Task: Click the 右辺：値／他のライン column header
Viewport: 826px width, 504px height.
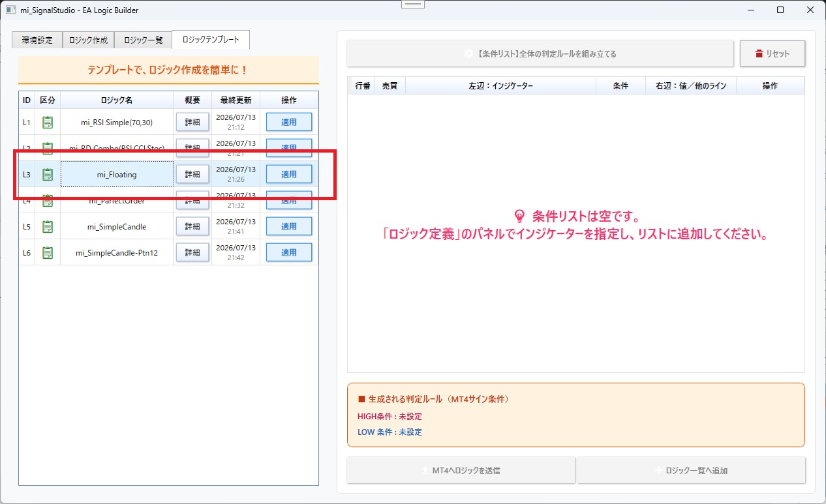Action: coord(691,86)
